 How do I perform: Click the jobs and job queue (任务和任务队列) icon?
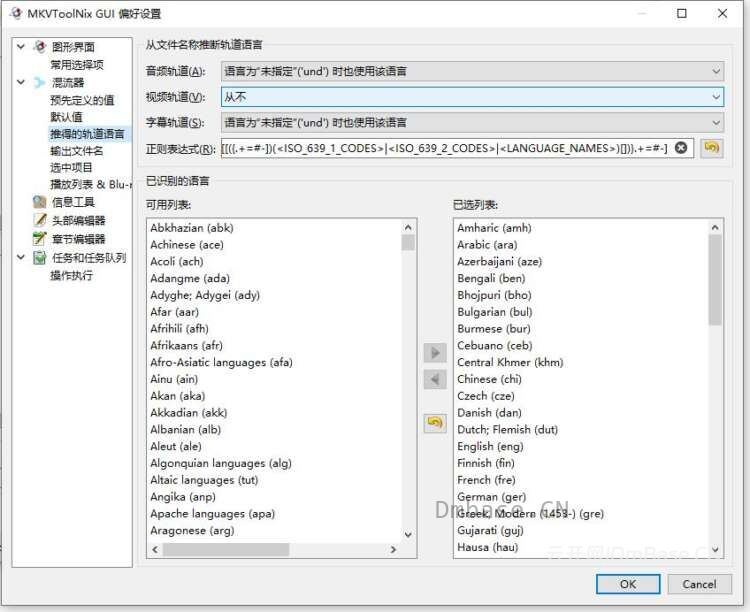pos(39,257)
